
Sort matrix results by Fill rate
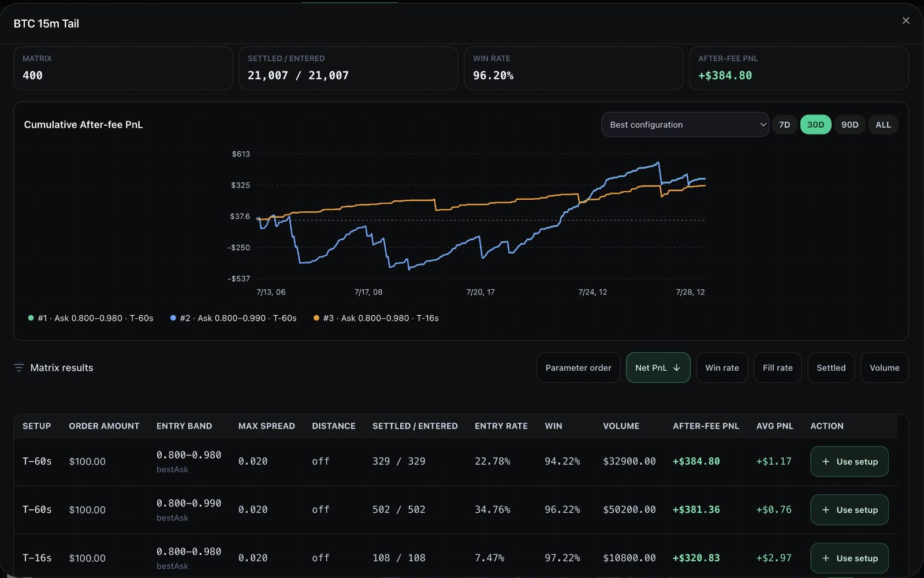click(777, 368)
